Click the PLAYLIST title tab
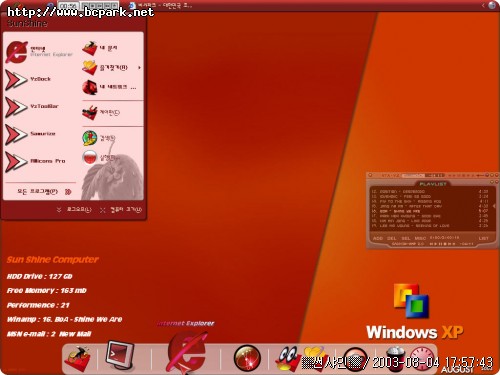 [432, 184]
